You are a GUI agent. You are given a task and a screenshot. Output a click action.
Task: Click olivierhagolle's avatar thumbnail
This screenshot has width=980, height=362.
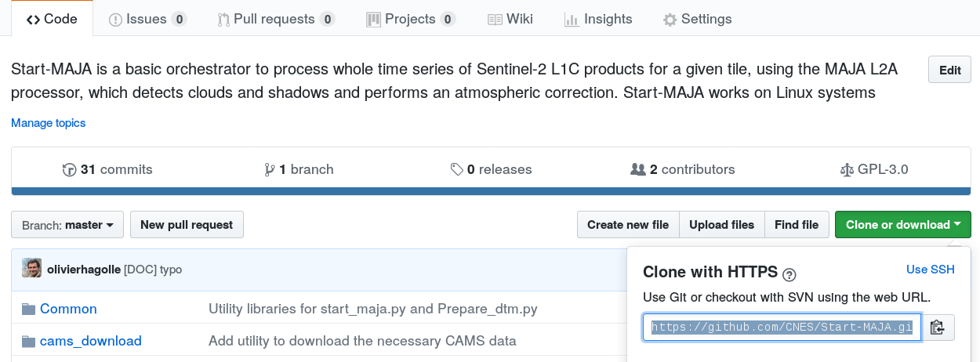31,269
